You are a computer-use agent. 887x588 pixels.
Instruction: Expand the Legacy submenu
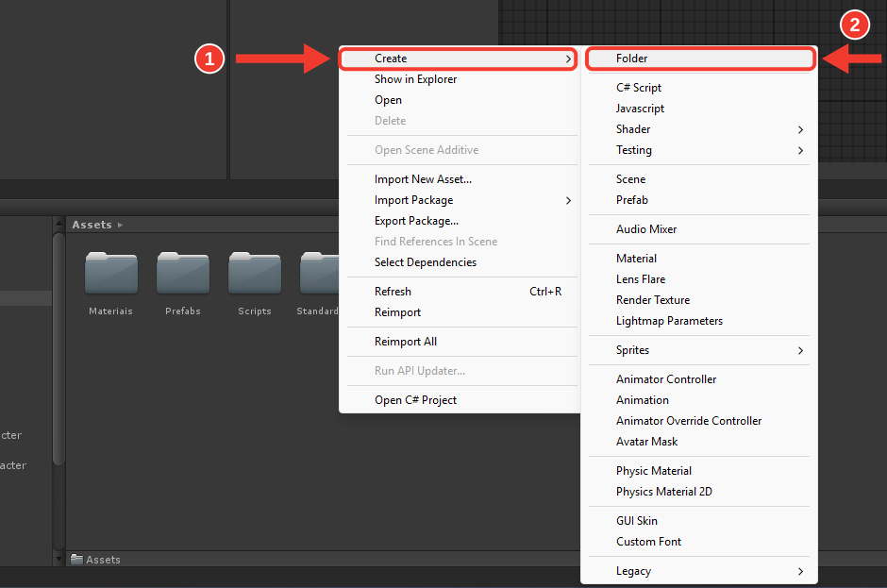[700, 571]
